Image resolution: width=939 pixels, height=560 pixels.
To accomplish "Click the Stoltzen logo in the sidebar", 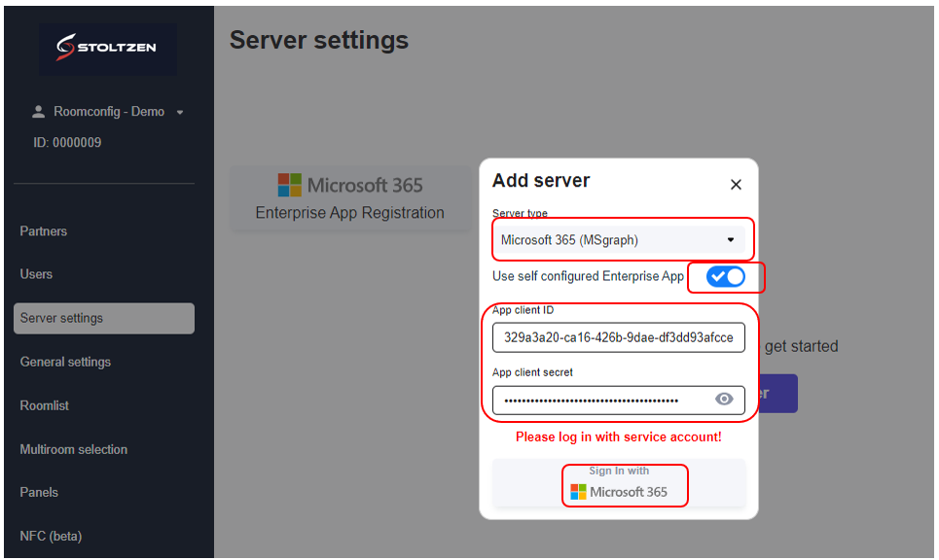I will (x=107, y=48).
